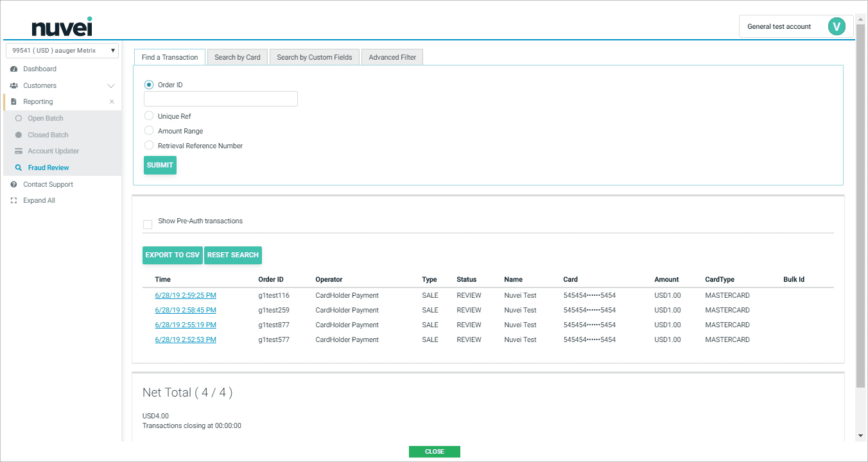Click the Bulk Id column header

[794, 280]
